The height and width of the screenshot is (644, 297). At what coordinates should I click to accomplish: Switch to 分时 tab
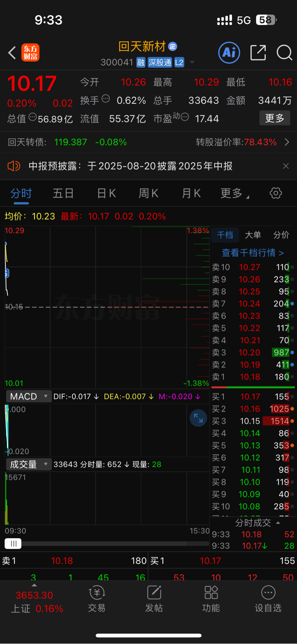[21, 193]
